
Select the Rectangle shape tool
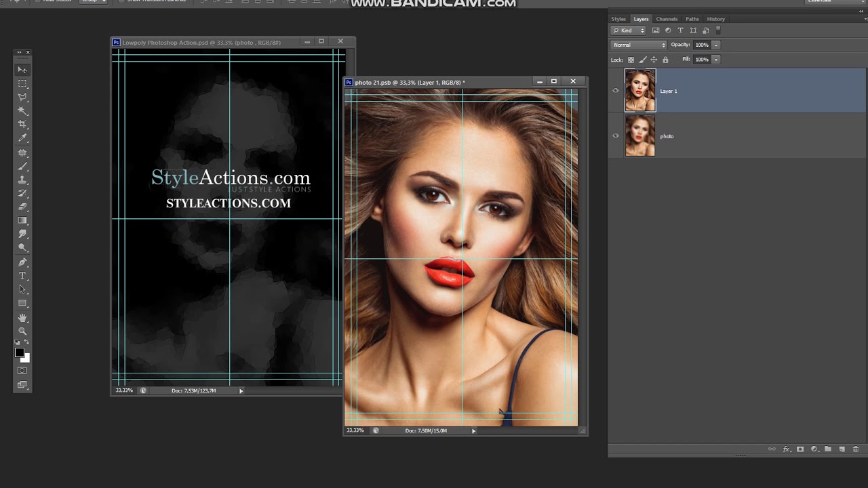click(22, 304)
